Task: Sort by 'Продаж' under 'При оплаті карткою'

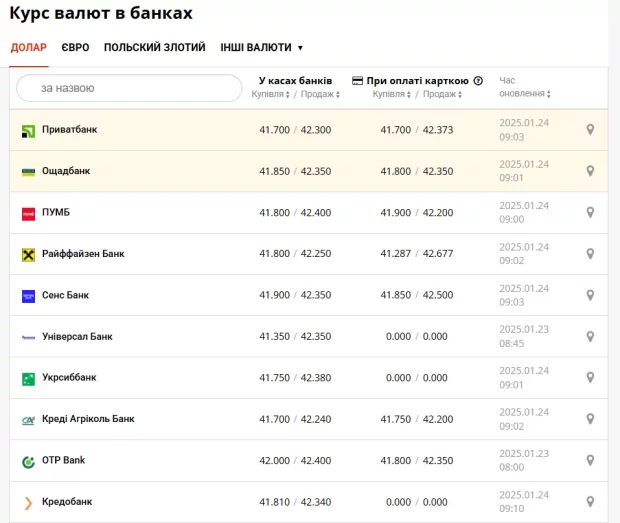Action: (x=442, y=94)
